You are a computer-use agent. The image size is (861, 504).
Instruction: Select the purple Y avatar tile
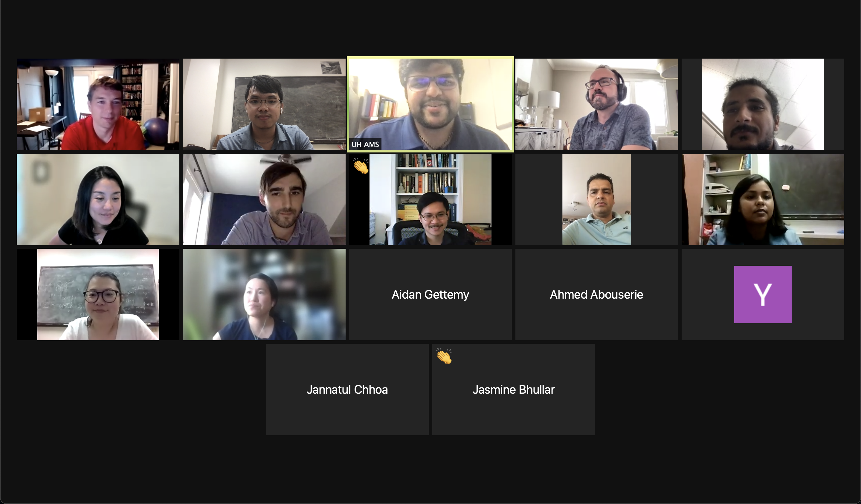point(763,294)
